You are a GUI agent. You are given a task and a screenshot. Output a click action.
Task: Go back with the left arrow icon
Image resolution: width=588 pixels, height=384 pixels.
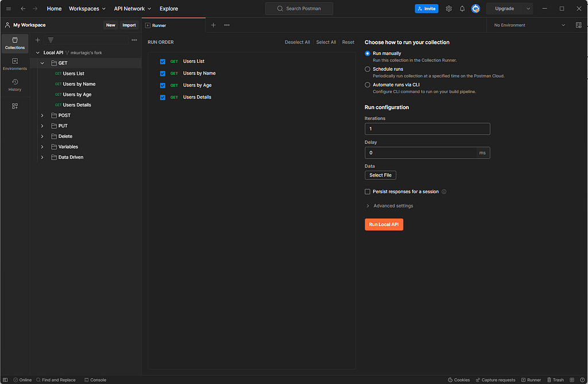[x=23, y=9]
